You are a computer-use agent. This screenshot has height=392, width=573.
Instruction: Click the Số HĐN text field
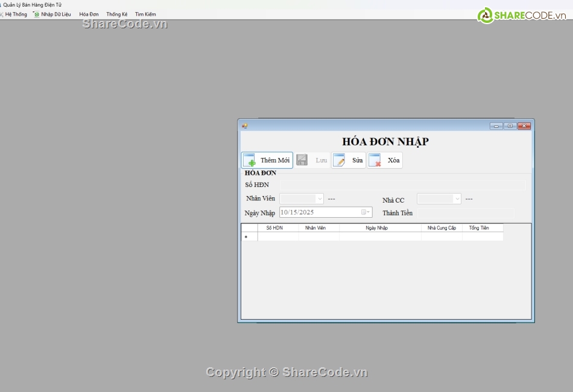pyautogui.click(x=402, y=185)
